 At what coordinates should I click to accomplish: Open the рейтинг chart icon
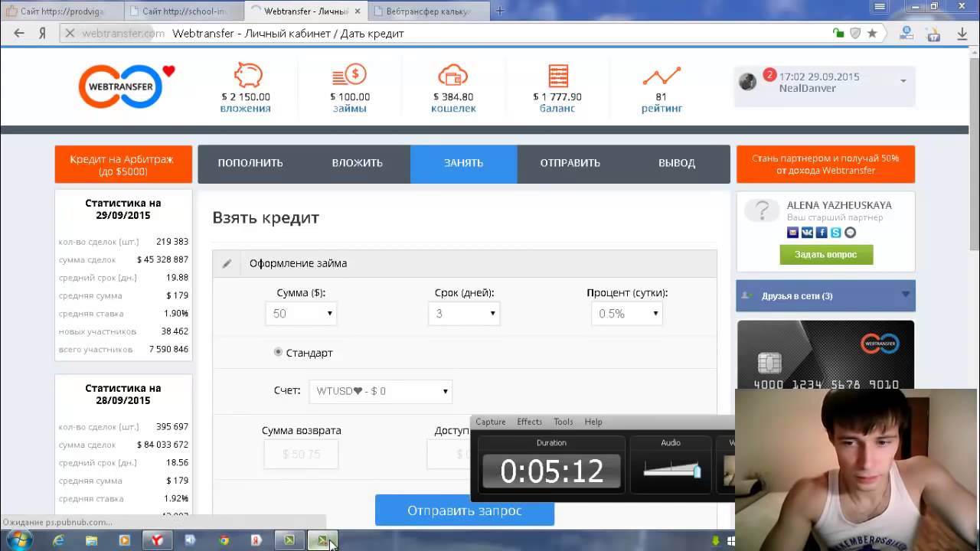click(661, 77)
